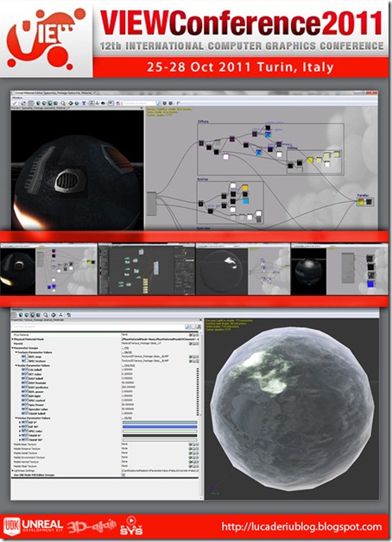Click the blue T icon in Material Editor toolbar

(x=84, y=103)
